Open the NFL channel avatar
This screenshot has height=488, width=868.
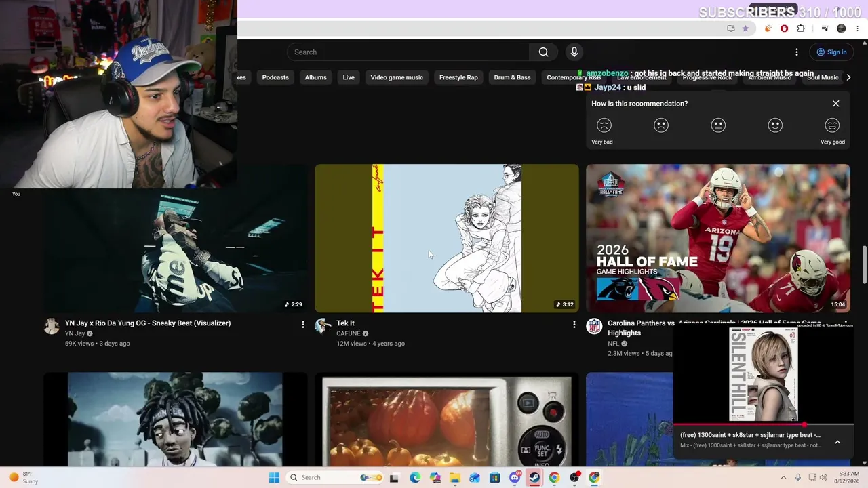[594, 327]
